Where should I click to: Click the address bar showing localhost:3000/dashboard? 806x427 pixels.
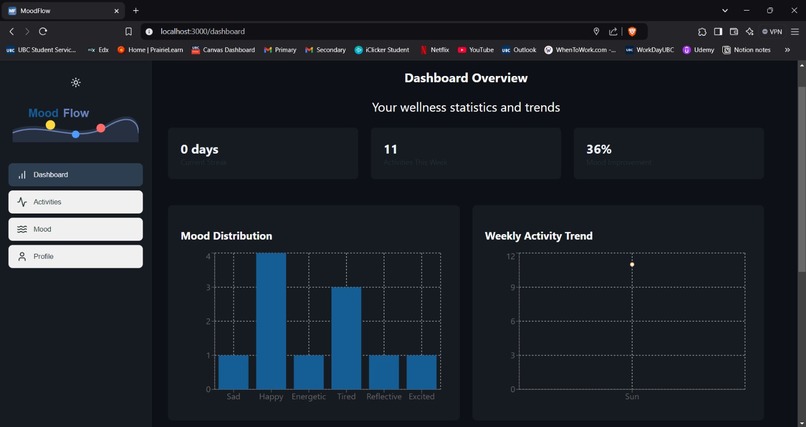[x=370, y=31]
